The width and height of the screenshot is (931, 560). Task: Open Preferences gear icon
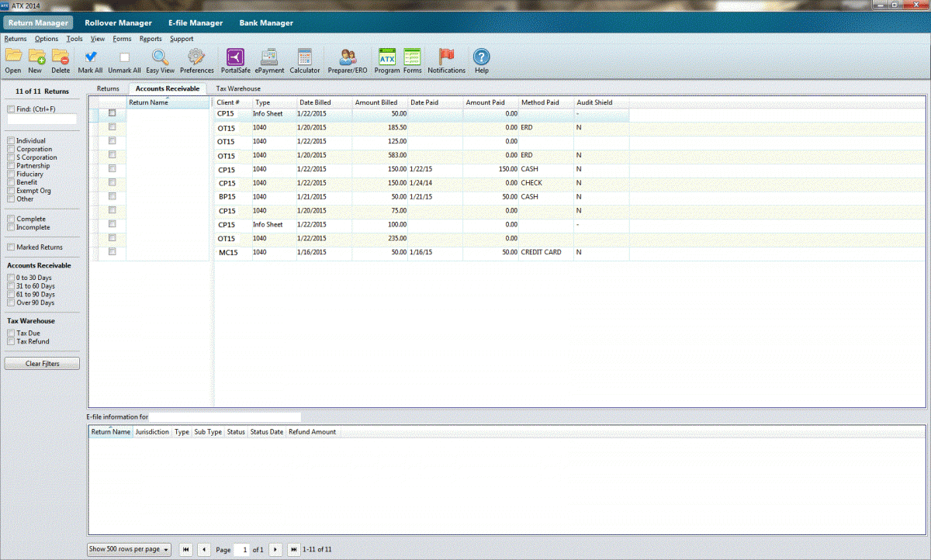point(196,57)
